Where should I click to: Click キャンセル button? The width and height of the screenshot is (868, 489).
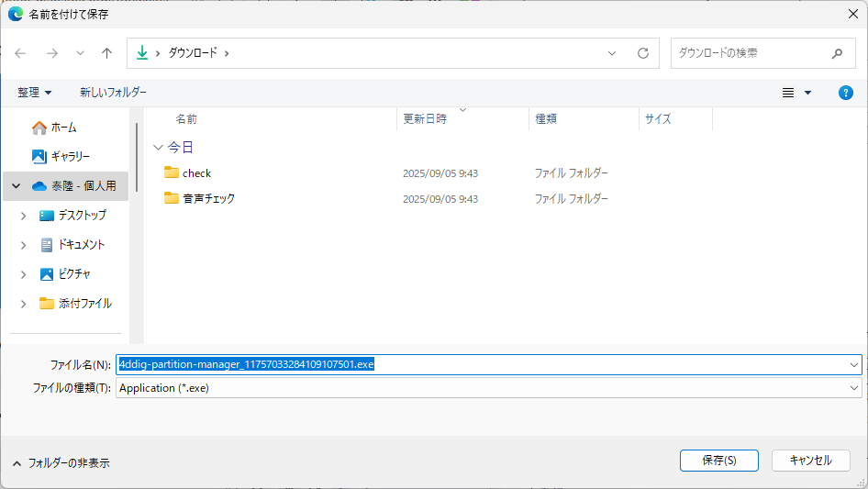[x=810, y=461]
